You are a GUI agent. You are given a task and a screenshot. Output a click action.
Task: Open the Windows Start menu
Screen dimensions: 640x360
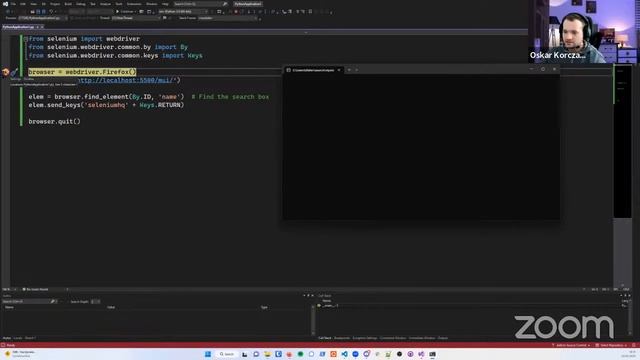[208, 354]
